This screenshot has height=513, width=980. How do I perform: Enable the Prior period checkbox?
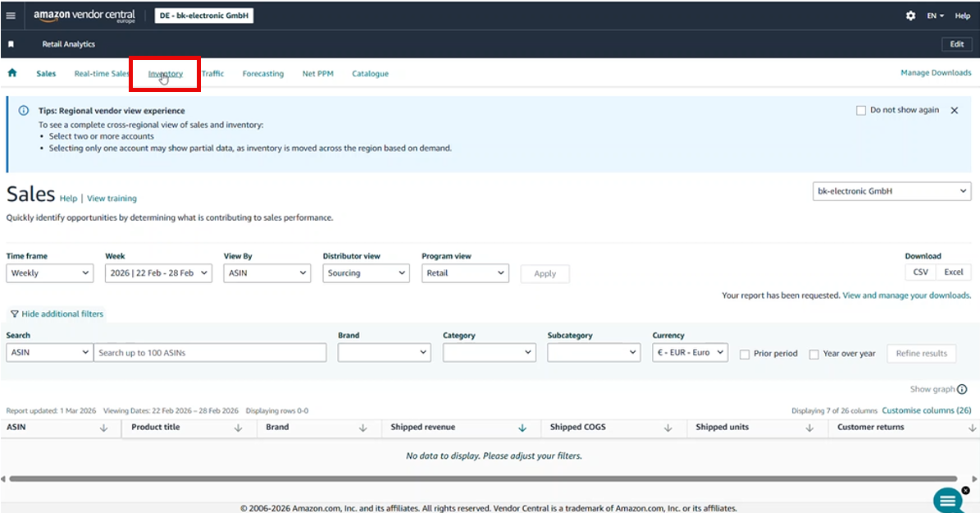745,354
